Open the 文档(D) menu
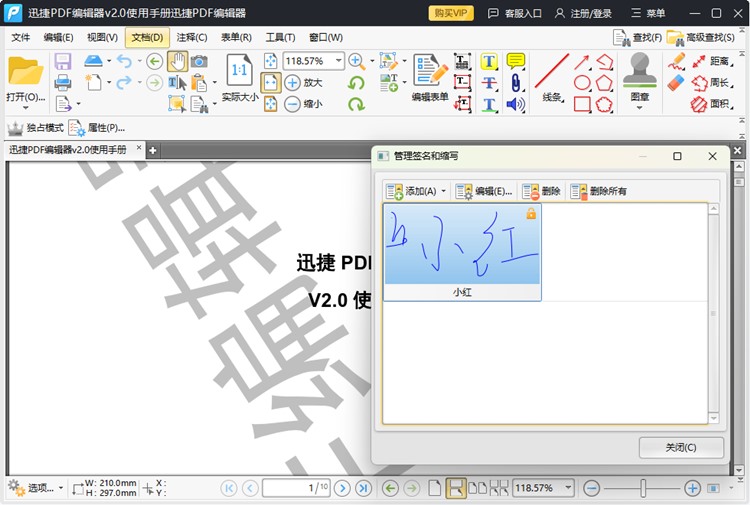Screen dimensions: 750x505 [147, 37]
